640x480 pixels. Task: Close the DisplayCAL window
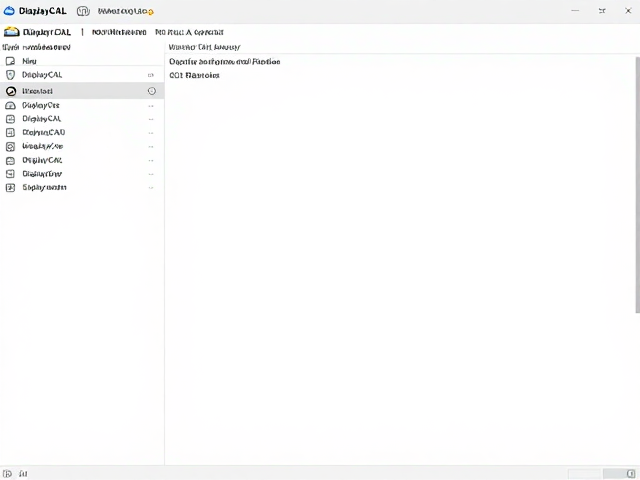628,11
